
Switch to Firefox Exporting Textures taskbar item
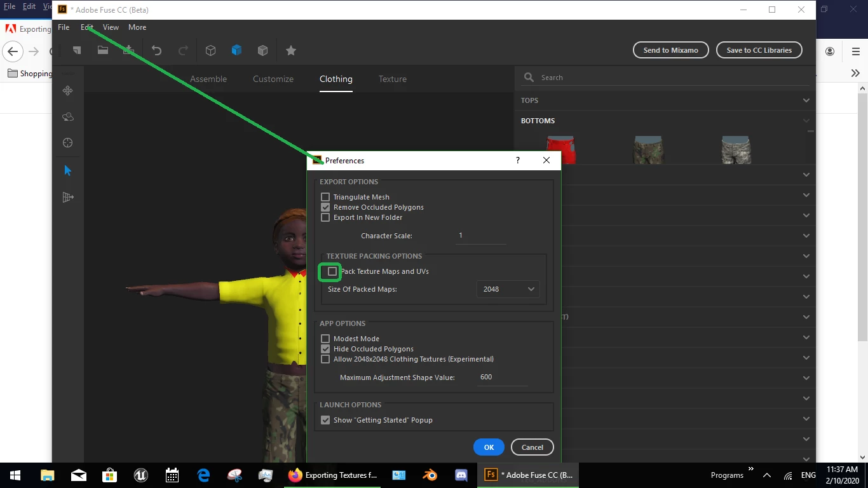pyautogui.click(x=332, y=475)
